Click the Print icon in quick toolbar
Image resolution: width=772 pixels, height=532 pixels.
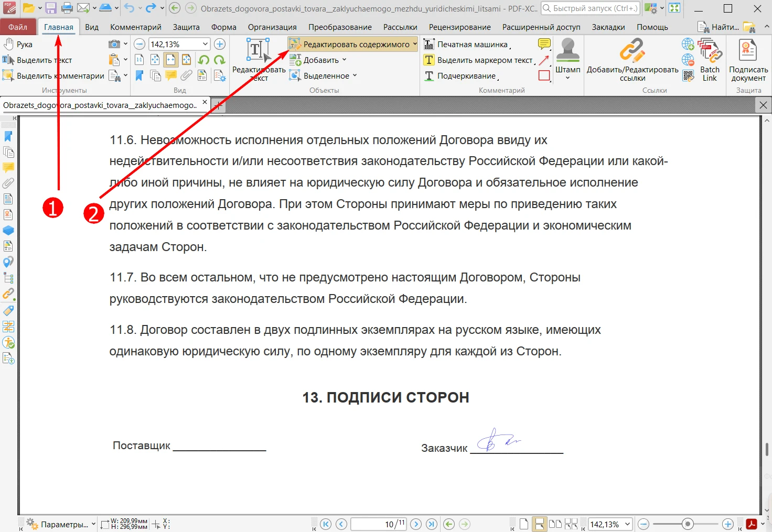[67, 8]
